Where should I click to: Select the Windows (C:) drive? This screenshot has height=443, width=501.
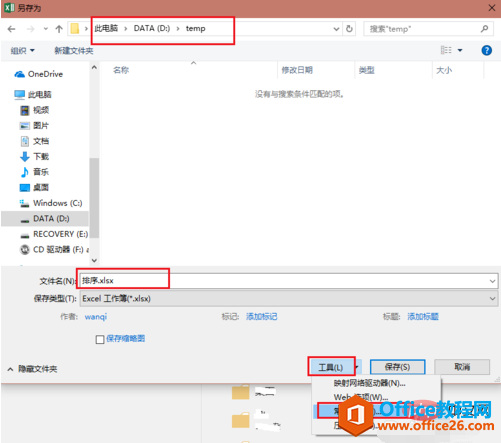point(58,203)
